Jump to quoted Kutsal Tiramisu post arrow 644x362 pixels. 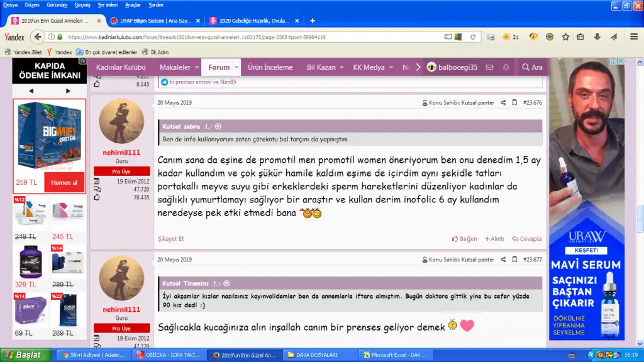(x=226, y=283)
